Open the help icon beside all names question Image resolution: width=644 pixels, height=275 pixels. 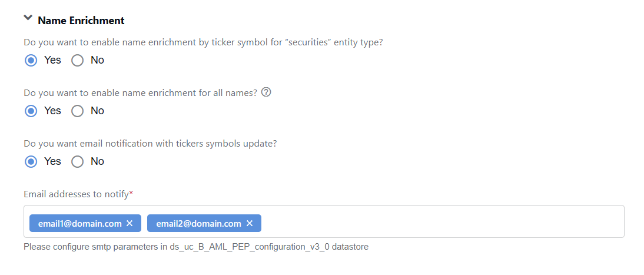click(266, 92)
